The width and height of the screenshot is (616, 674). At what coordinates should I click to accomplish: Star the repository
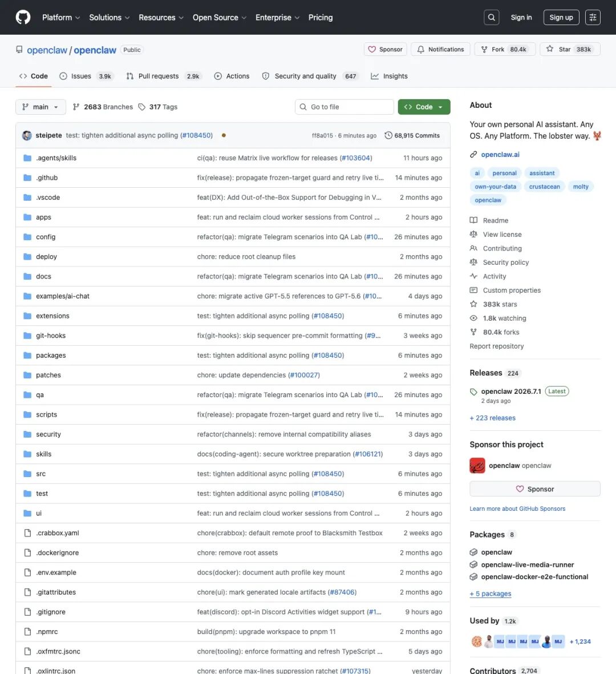tap(570, 50)
